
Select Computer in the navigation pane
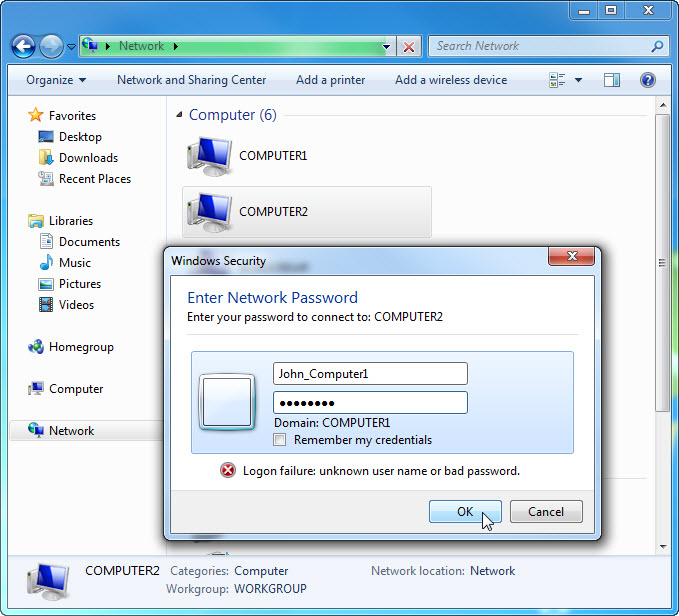click(76, 389)
